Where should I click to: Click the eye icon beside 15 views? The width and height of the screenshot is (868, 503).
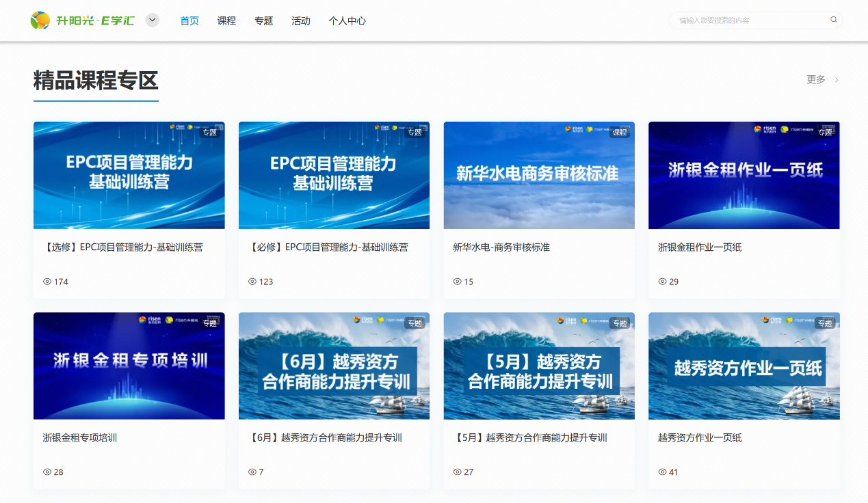(x=458, y=282)
